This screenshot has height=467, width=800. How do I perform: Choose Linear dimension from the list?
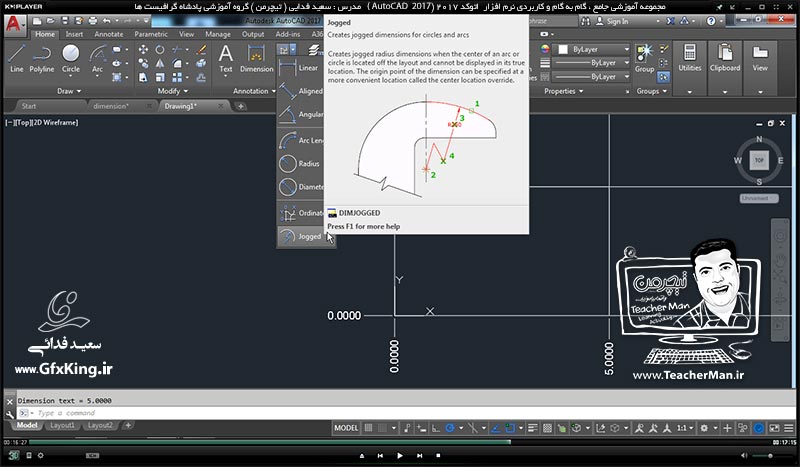[x=301, y=67]
